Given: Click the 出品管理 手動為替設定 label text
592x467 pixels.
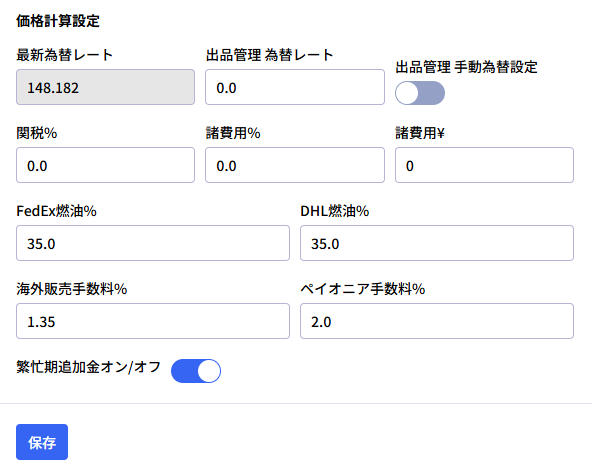Looking at the screenshot, I should pyautogui.click(x=466, y=67).
